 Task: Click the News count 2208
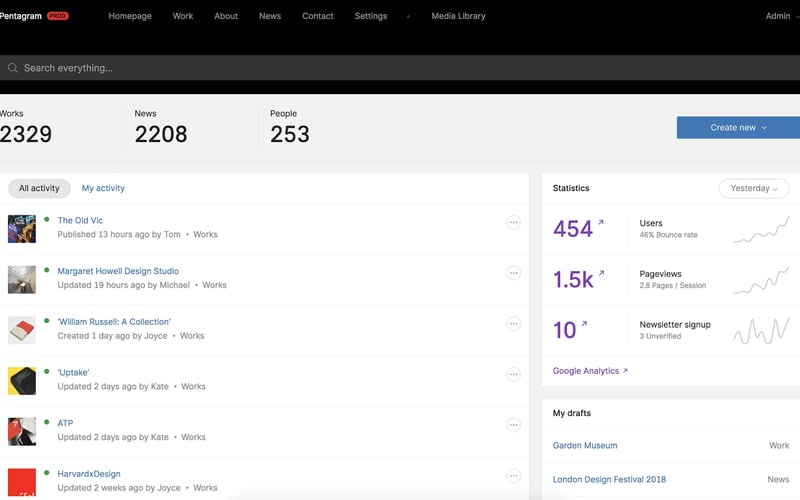[161, 134]
